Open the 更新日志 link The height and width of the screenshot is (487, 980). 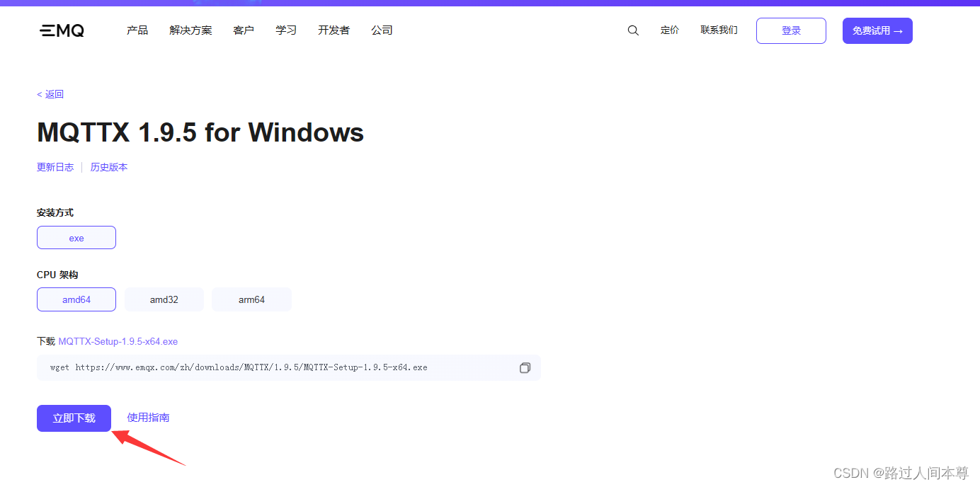tap(55, 167)
